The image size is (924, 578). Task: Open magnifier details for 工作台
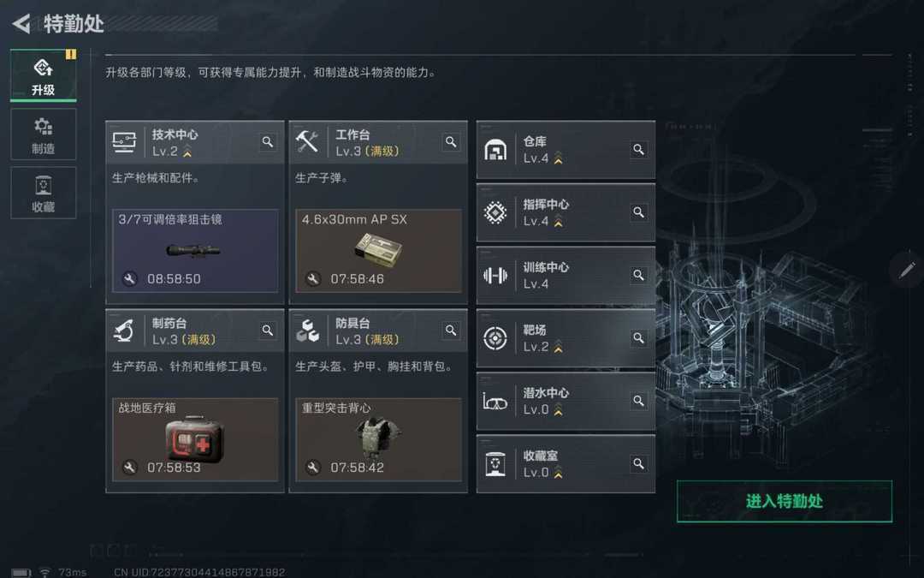click(x=451, y=142)
